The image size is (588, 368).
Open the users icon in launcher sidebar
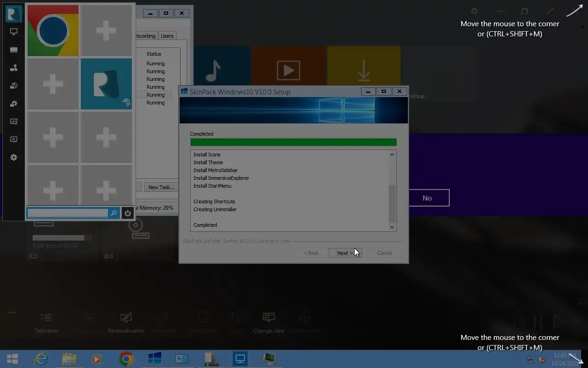click(14, 68)
